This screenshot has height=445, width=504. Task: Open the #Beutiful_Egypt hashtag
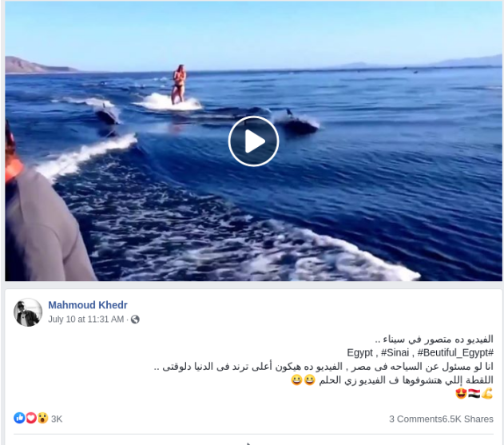[x=455, y=352]
